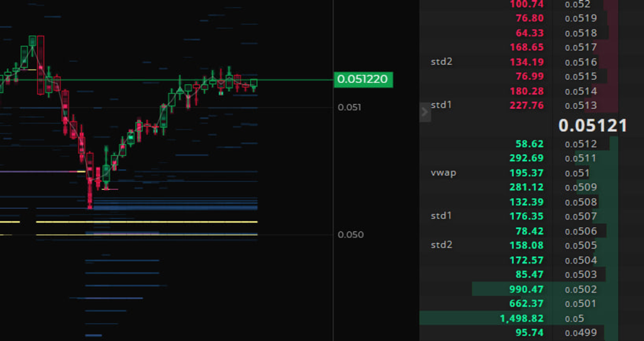Viewport: 644px width, 341px height.
Task: Click std2 label next to 158.08 bid
Action: [x=441, y=245]
